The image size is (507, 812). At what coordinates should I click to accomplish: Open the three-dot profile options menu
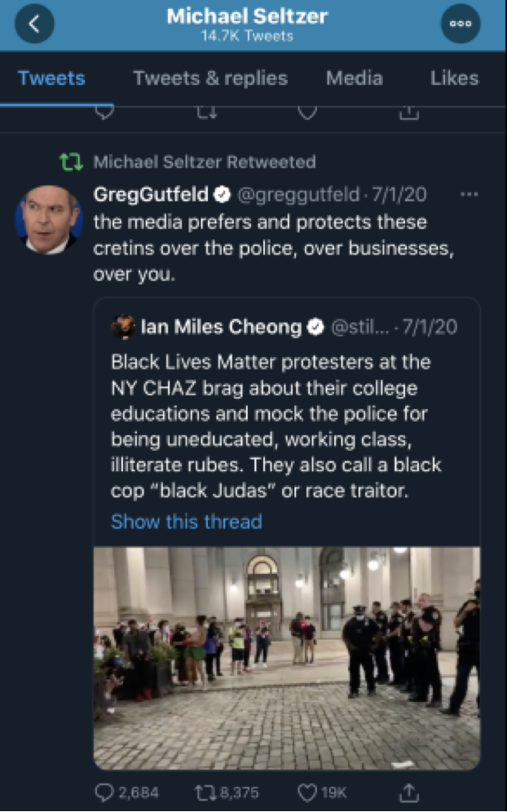pyautogui.click(x=461, y=24)
